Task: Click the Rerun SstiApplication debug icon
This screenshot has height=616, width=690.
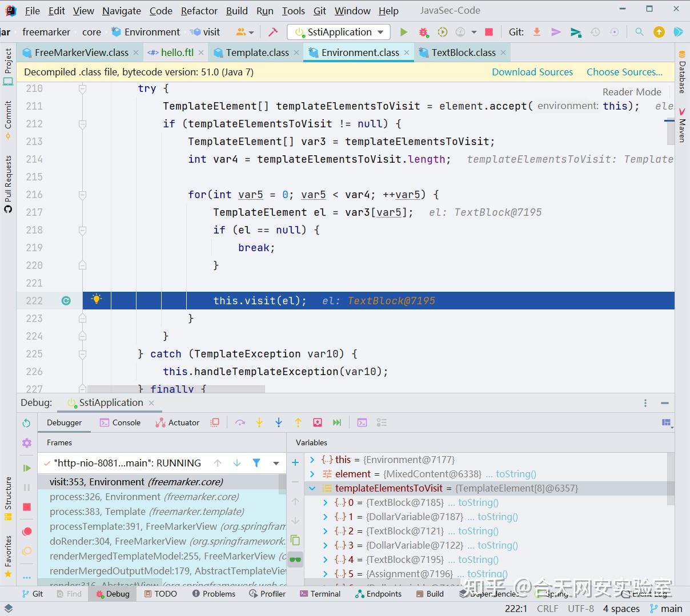Action: pos(26,423)
